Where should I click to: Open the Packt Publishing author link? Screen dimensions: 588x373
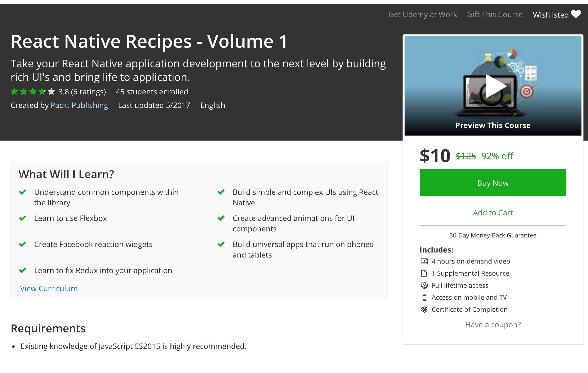[x=79, y=105]
